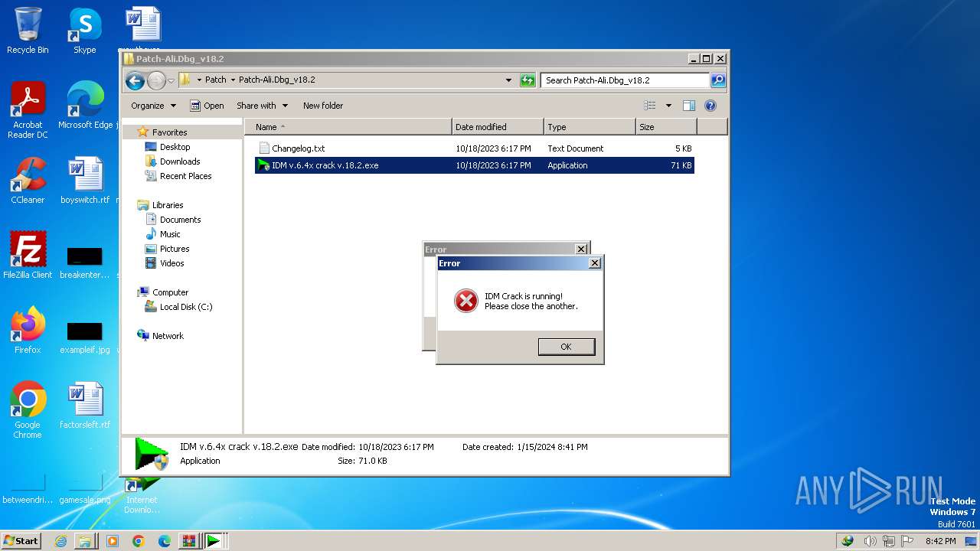980x551 pixels.
Task: Refresh the folder using address bar button
Action: tap(528, 80)
